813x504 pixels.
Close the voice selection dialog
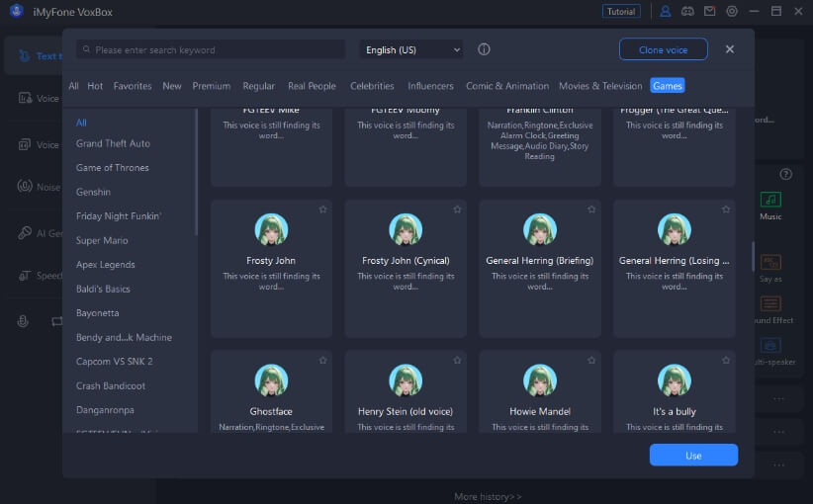[x=730, y=49]
